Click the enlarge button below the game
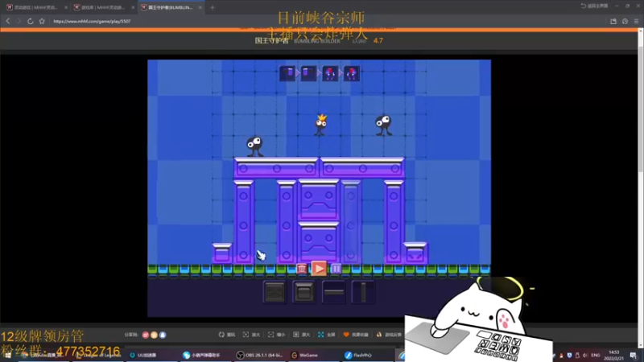Viewport: 644px width, 362px height. tap(251, 335)
